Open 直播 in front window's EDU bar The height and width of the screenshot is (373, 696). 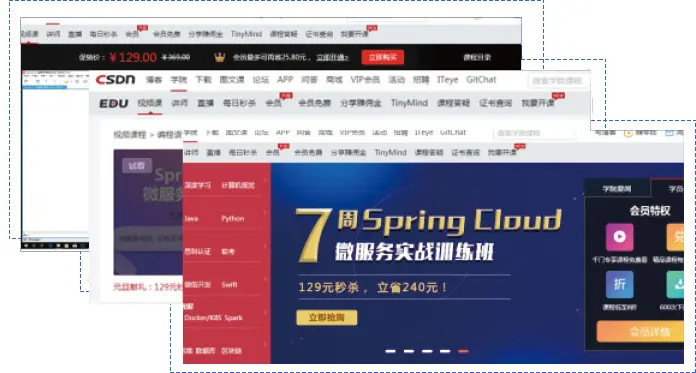[x=214, y=152]
